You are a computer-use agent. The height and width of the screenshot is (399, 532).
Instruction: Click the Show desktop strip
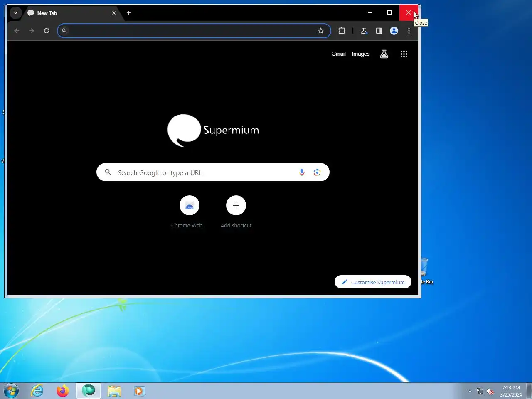click(x=529, y=391)
